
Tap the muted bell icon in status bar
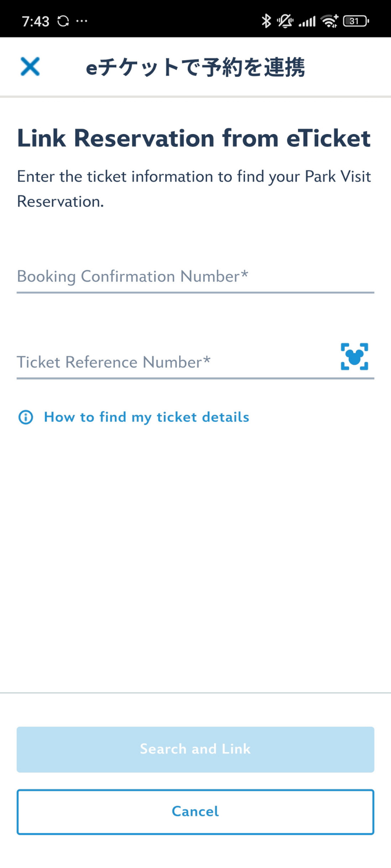click(285, 21)
